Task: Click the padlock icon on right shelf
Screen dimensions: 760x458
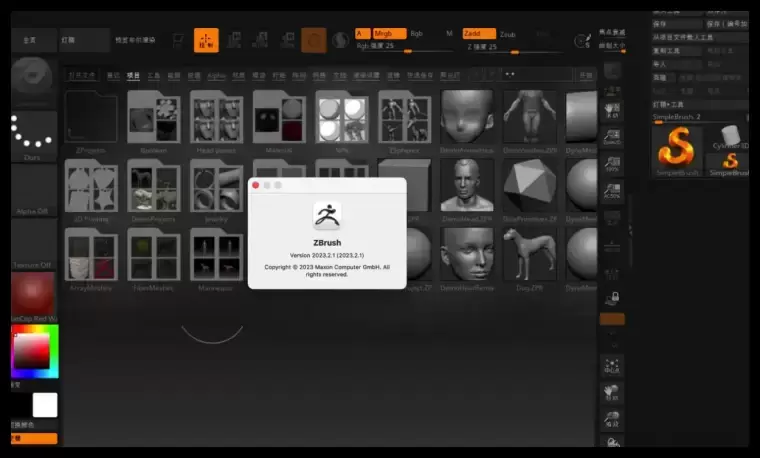Action: [612, 298]
